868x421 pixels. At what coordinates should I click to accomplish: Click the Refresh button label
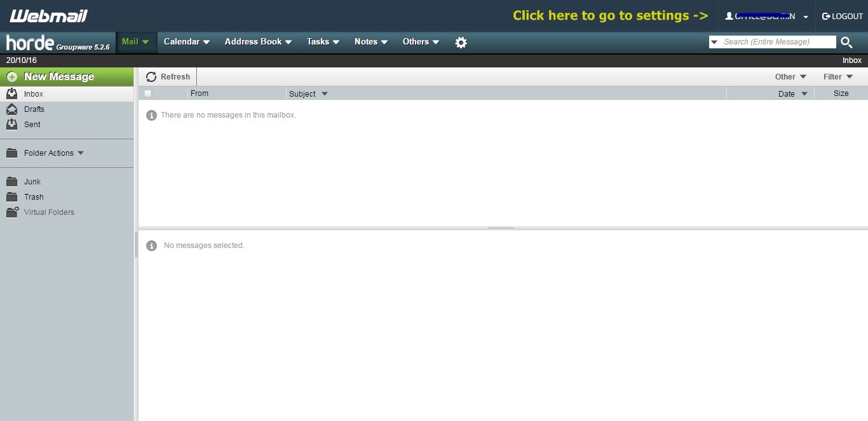[175, 77]
